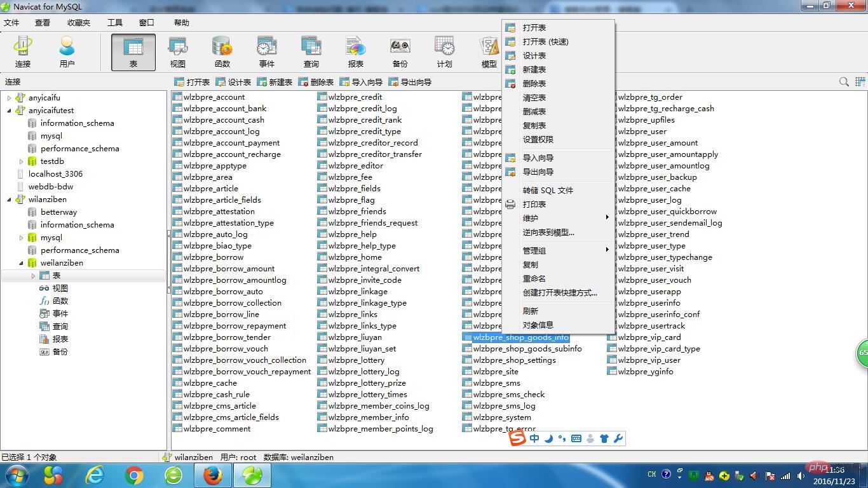Click the Navicat taskbar icon

[x=252, y=475]
